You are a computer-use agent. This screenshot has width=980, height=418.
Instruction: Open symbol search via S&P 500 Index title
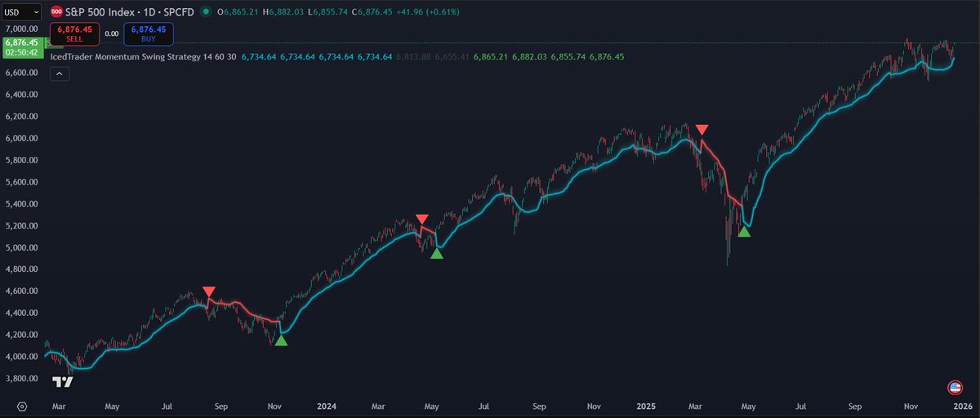click(130, 12)
